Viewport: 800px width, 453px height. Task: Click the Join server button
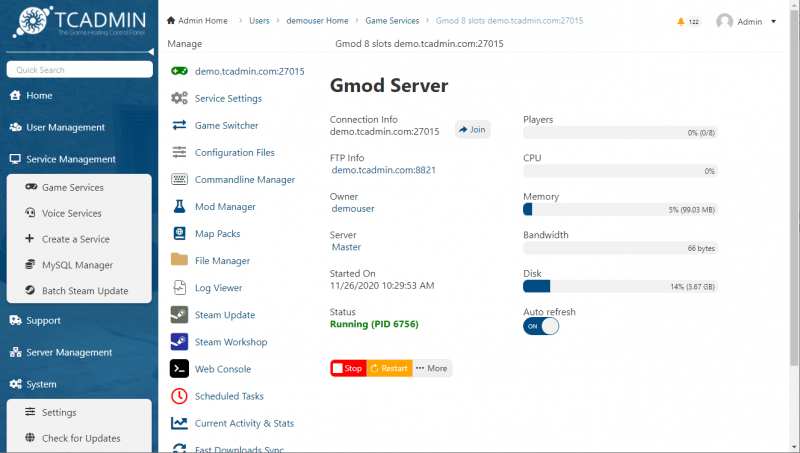(472, 129)
